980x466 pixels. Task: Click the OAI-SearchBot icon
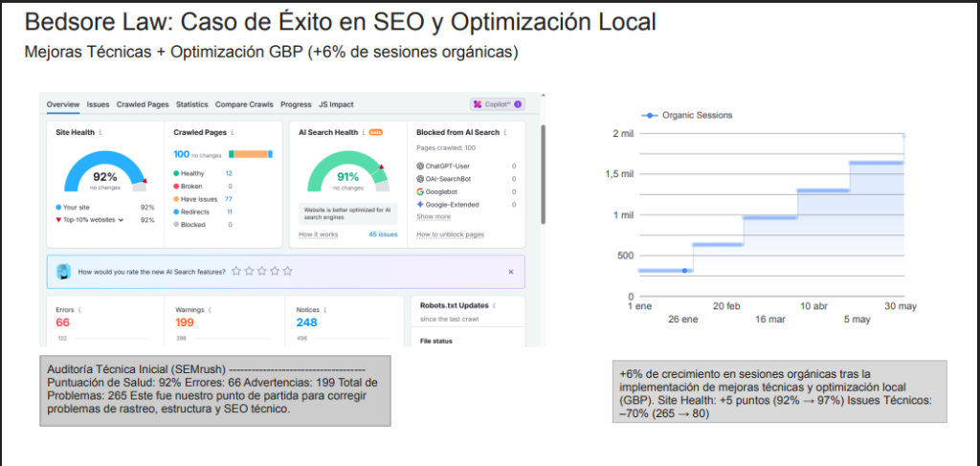click(421, 179)
